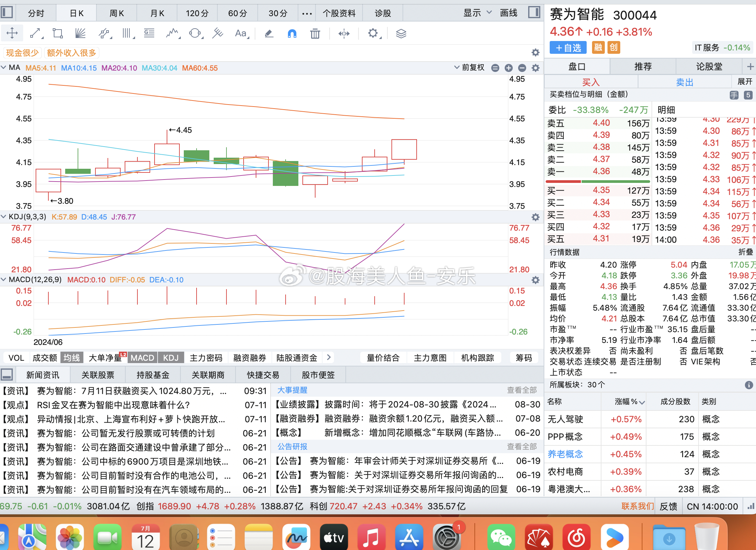Viewport: 756px width, 550px height.
Task: Open the 显示 dropdown
Action: (477, 13)
